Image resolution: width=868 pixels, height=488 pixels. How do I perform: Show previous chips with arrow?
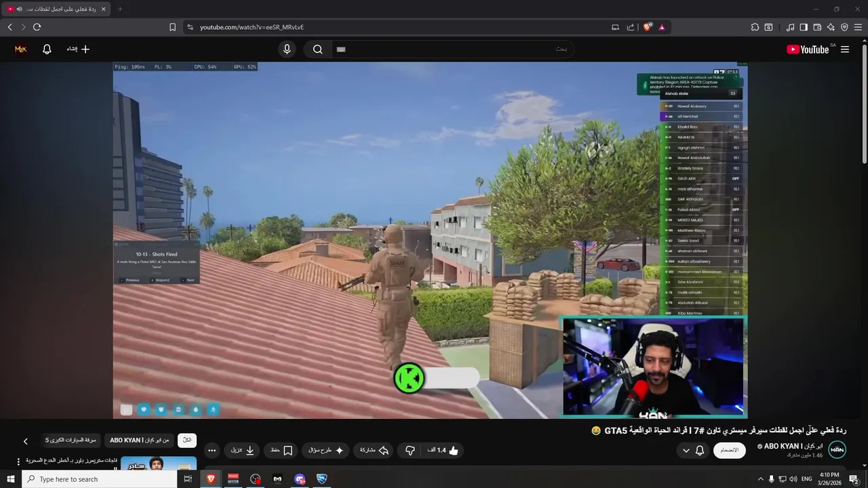click(26, 441)
